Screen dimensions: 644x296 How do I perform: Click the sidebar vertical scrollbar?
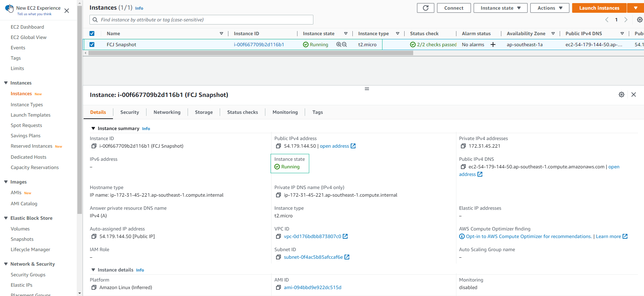pyautogui.click(x=80, y=110)
